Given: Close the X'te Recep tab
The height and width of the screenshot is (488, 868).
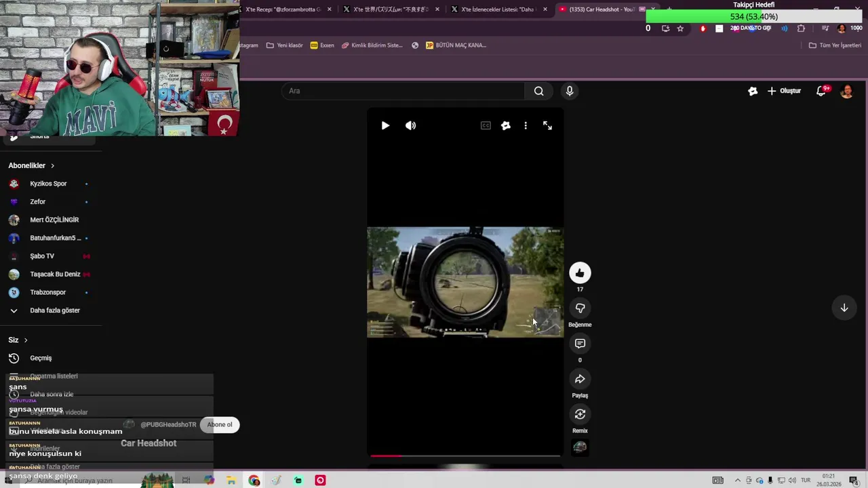Looking at the screenshot, I should 330,9.
